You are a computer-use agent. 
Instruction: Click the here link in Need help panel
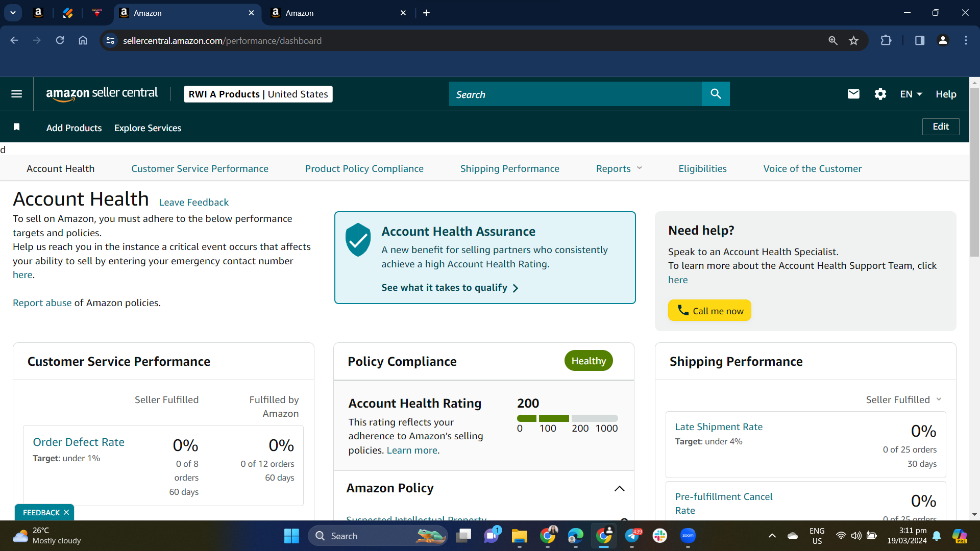(678, 280)
